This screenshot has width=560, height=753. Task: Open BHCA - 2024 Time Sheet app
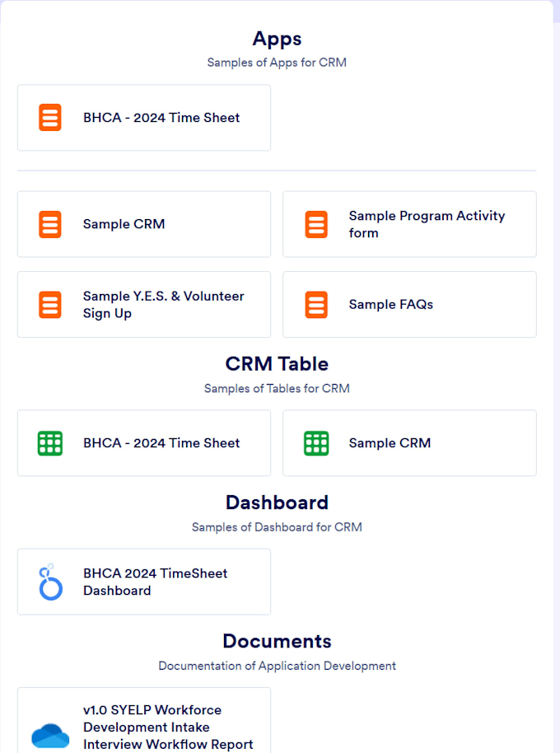click(x=161, y=118)
